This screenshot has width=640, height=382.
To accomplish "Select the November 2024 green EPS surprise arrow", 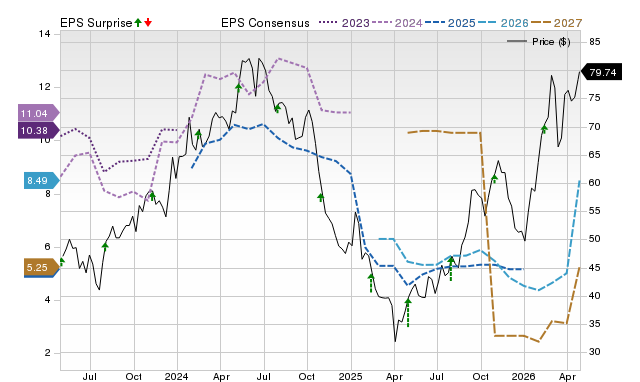I will tap(321, 198).
